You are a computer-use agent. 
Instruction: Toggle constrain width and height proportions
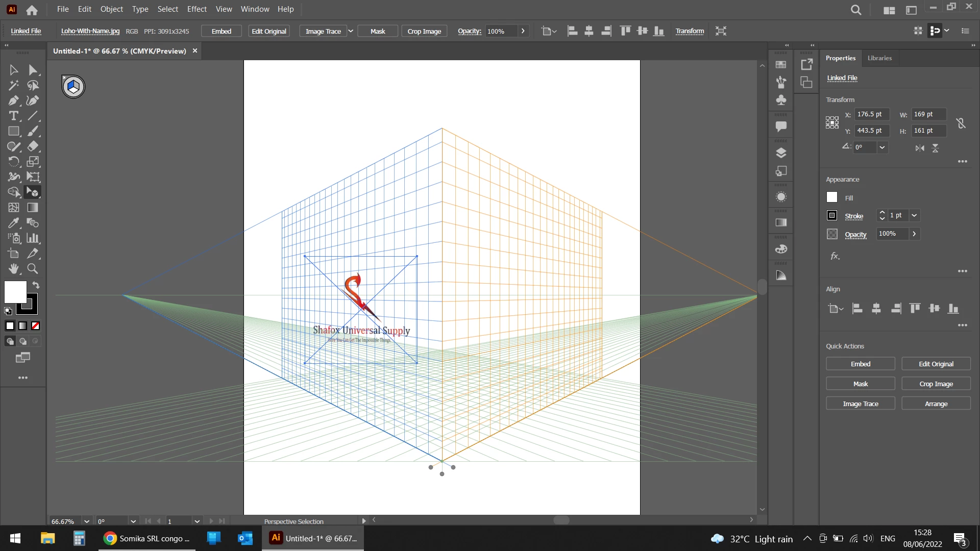[x=961, y=123]
